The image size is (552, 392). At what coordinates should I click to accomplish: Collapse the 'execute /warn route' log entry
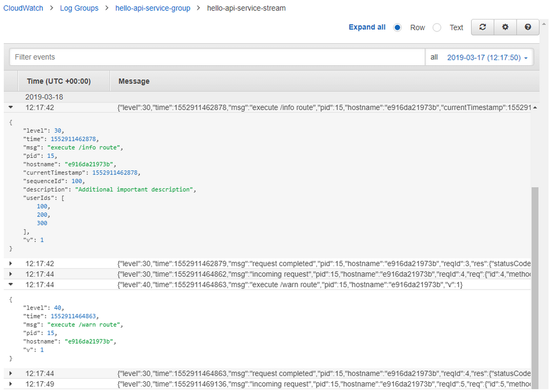pyautogui.click(x=11, y=284)
